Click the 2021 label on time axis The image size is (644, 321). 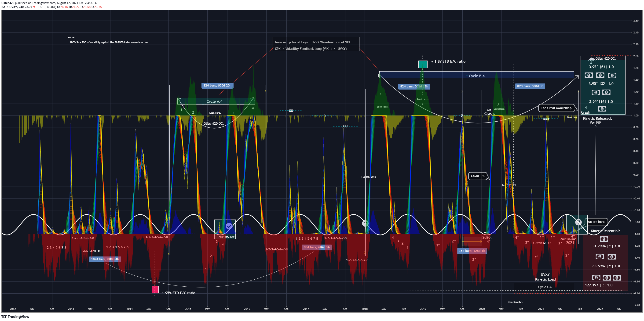click(541, 309)
